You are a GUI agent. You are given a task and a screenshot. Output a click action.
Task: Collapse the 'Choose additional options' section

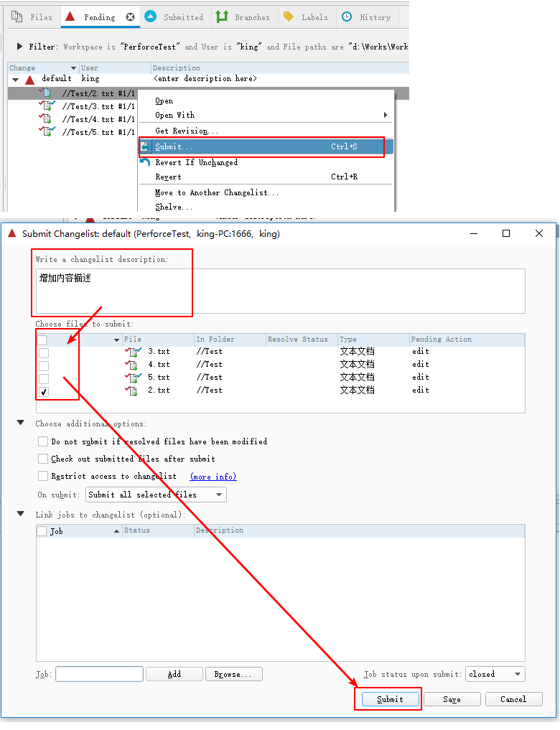tap(21, 424)
